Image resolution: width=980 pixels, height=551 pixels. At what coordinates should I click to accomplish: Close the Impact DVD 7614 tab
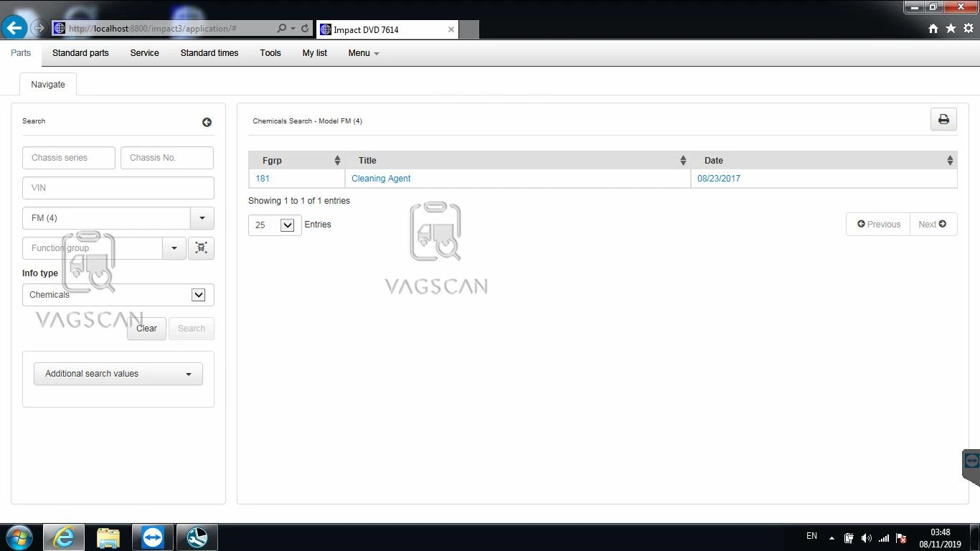pyautogui.click(x=451, y=29)
